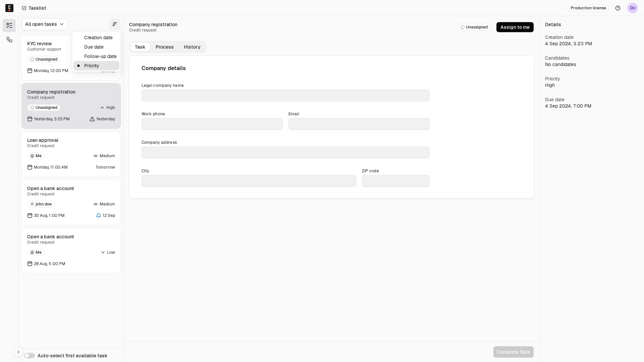Open john.doe's Open a bank account task
Image resolution: width=644 pixels, height=362 pixels.
click(x=71, y=202)
